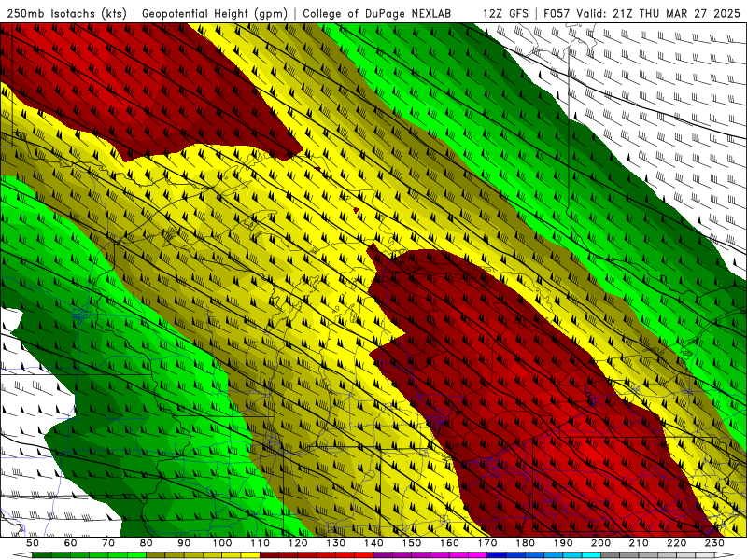The width and height of the screenshot is (747, 560).
Task: Click the legend value 50
Action: tap(33, 543)
